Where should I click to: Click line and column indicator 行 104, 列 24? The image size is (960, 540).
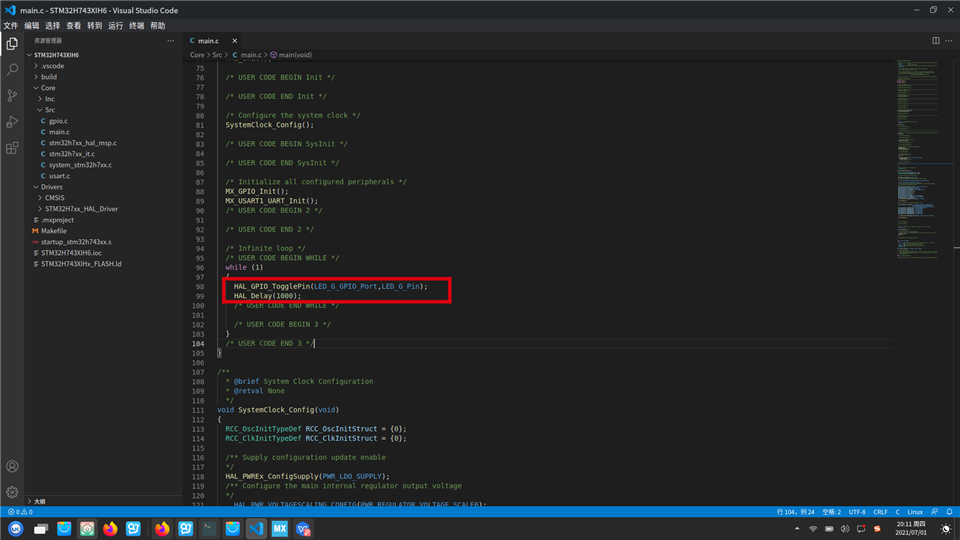pyautogui.click(x=795, y=512)
